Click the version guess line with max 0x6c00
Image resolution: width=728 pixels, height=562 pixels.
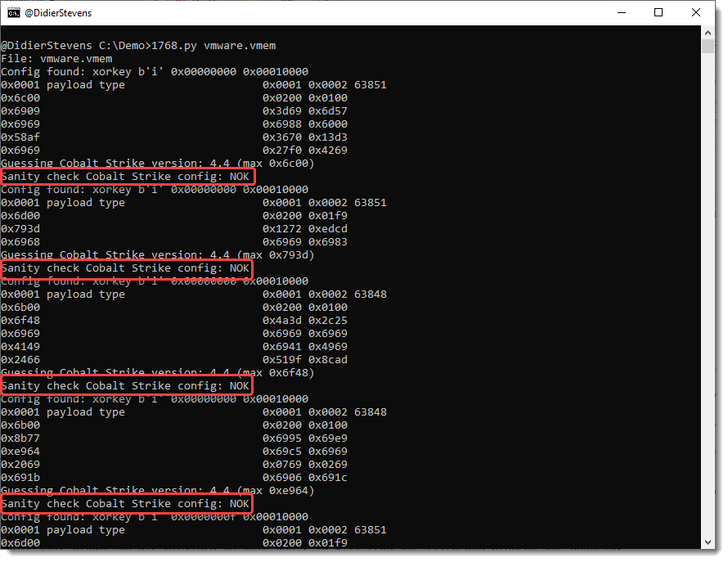[x=157, y=164]
